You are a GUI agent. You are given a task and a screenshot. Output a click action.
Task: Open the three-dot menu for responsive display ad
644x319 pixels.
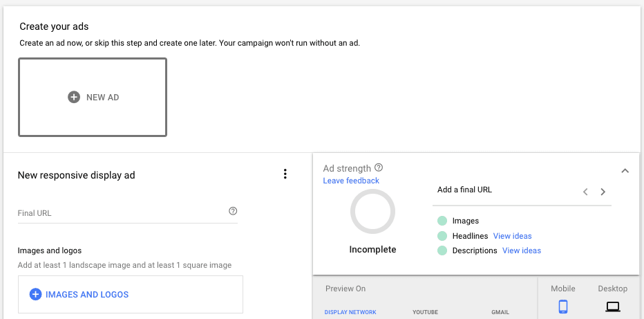pyautogui.click(x=285, y=174)
